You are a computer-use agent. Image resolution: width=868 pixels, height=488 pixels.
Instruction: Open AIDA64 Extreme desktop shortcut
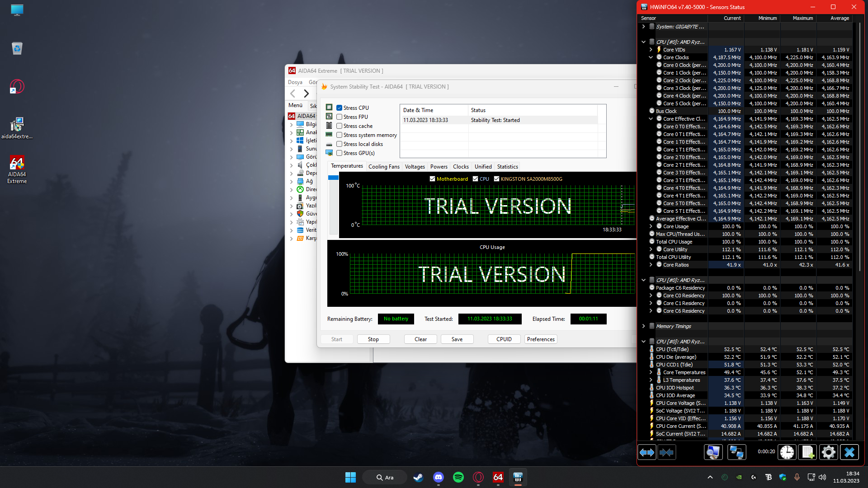(x=17, y=169)
